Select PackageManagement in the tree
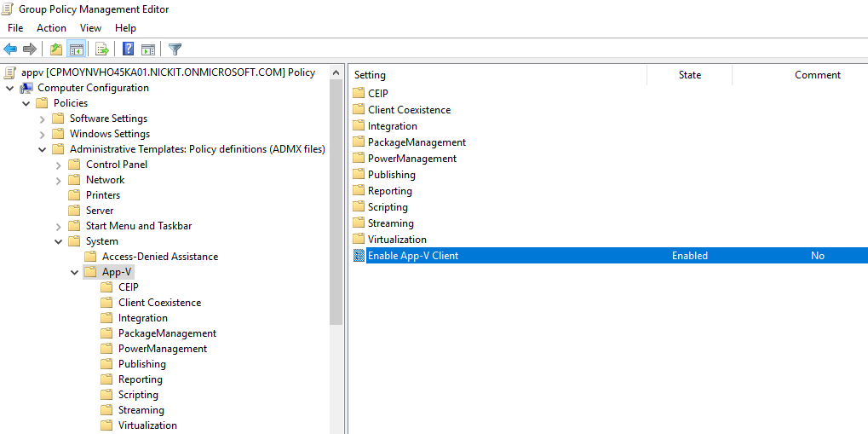Screen dimensions: 868x434 tap(167, 333)
